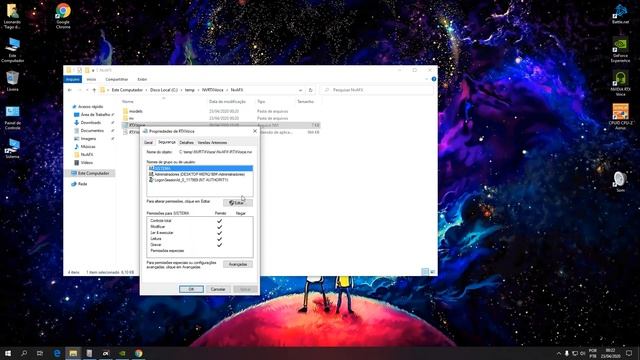Close the Propriedades dialog with X
Viewport: 640px width, 360px height.
[x=255, y=131]
